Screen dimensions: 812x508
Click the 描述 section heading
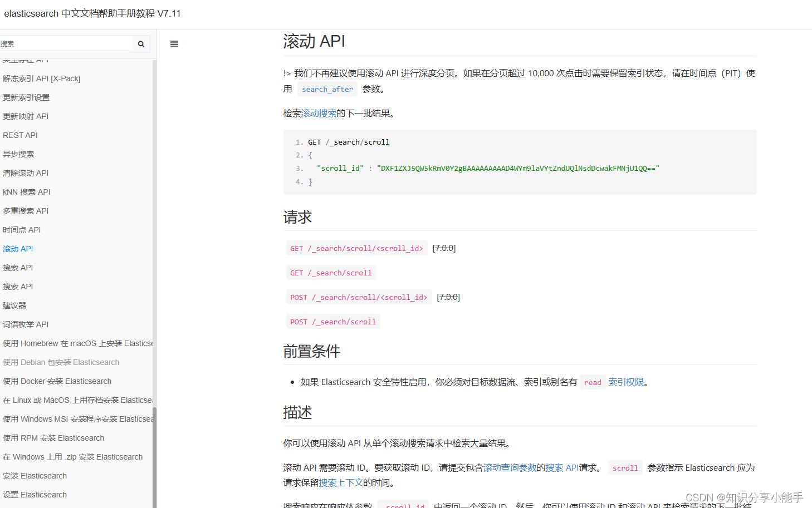click(x=297, y=413)
